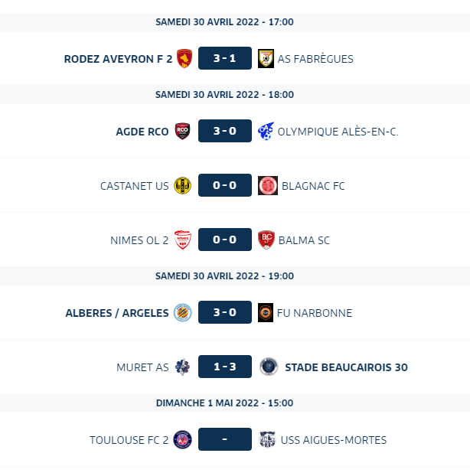Click the Olympique Alès-en-C. team logo

coord(266,131)
